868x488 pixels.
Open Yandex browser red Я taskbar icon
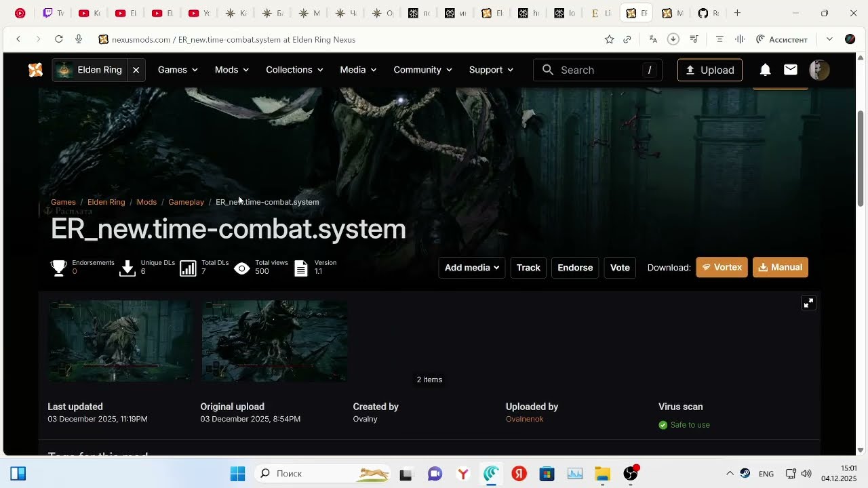point(519,474)
